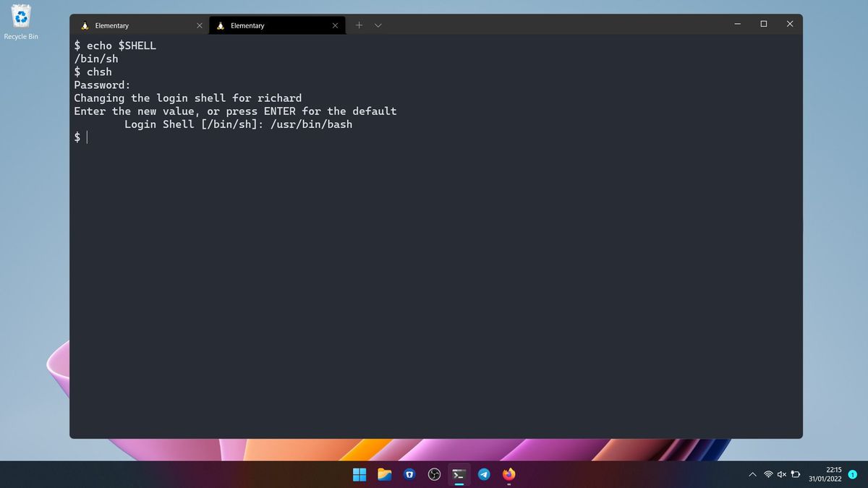868x488 pixels.
Task: Open the notification center badge
Action: (x=851, y=475)
